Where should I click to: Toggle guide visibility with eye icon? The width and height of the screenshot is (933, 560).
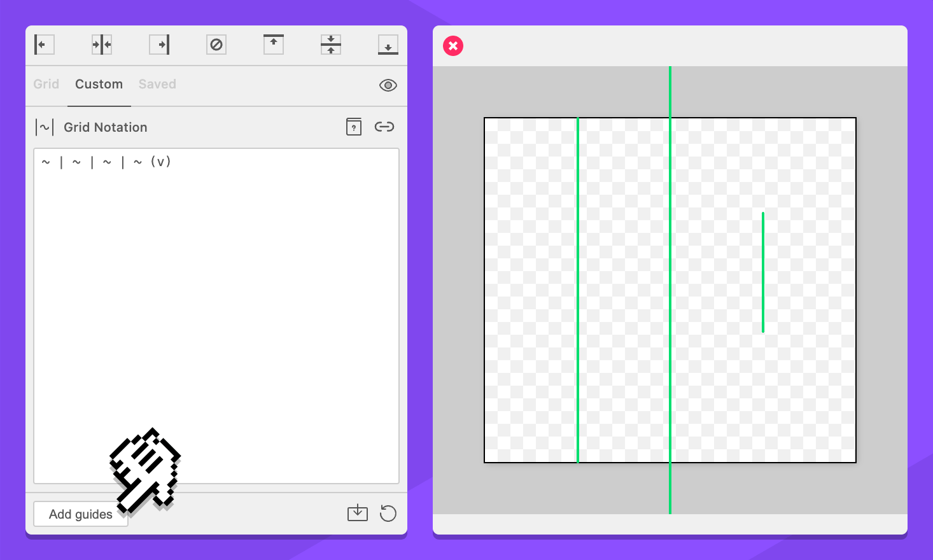388,85
